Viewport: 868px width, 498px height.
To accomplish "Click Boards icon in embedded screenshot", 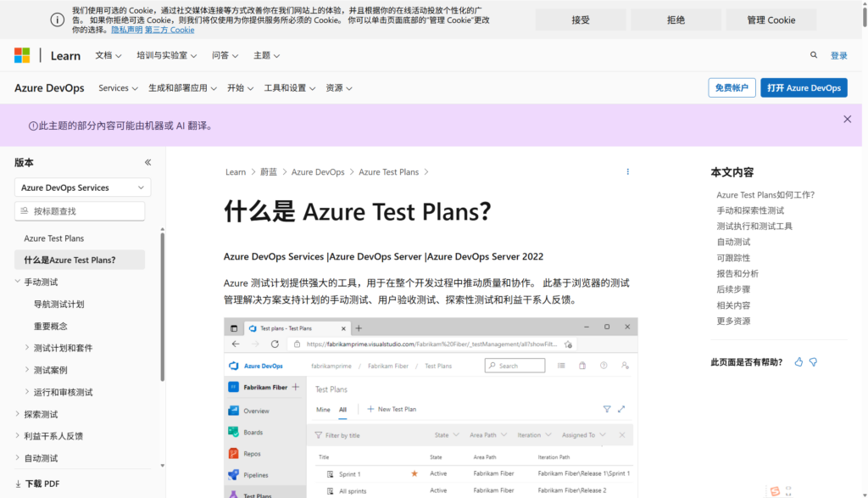I will point(234,432).
